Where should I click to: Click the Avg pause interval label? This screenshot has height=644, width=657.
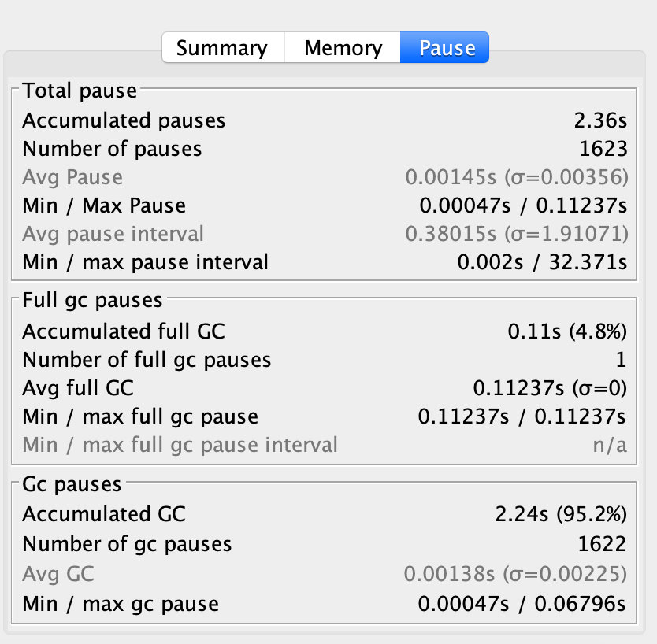pos(113,234)
